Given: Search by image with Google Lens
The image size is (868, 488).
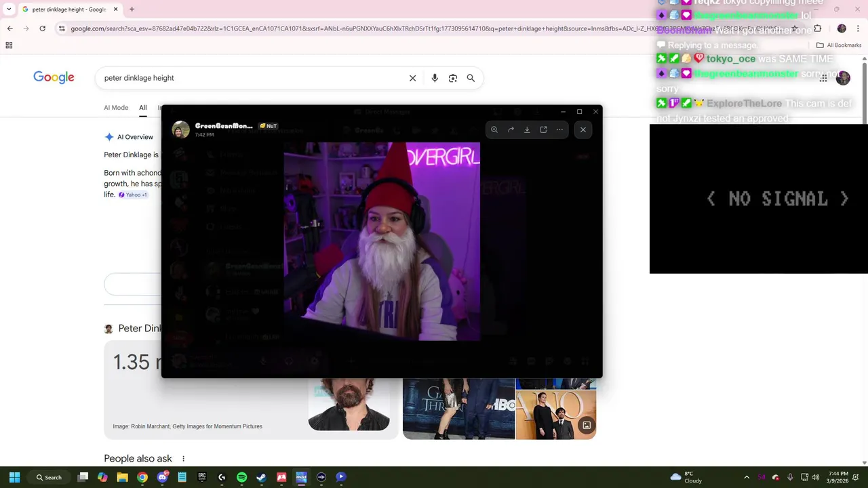Looking at the screenshot, I should (x=453, y=78).
